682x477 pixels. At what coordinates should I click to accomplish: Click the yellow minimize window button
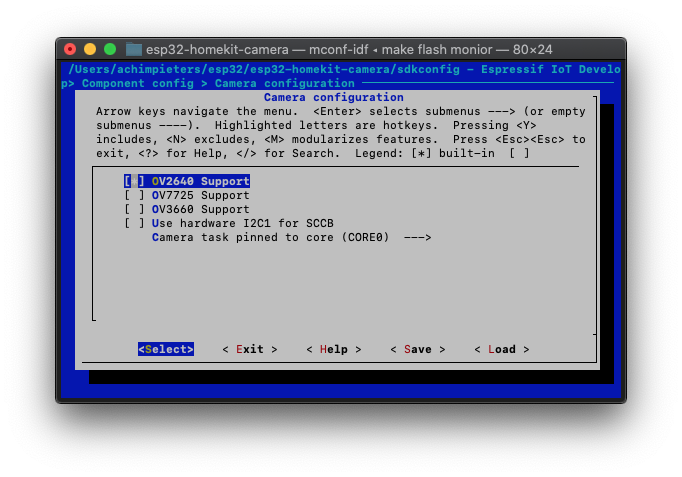tap(90, 49)
